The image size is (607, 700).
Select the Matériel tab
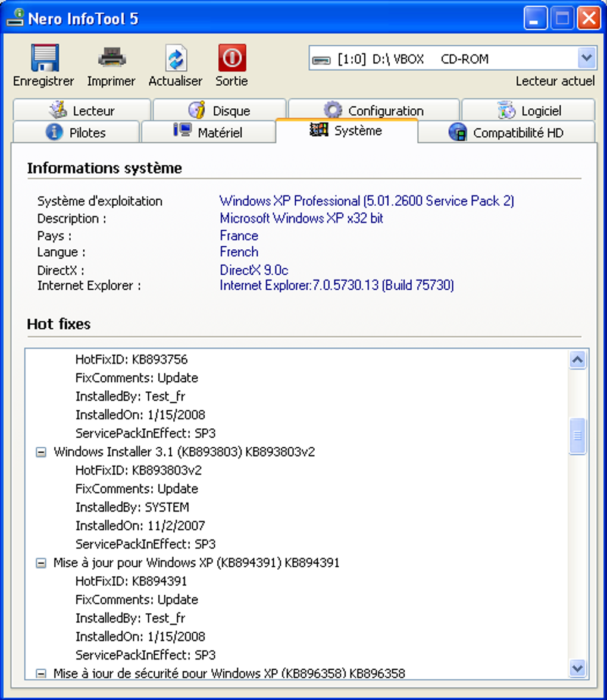click(x=208, y=131)
